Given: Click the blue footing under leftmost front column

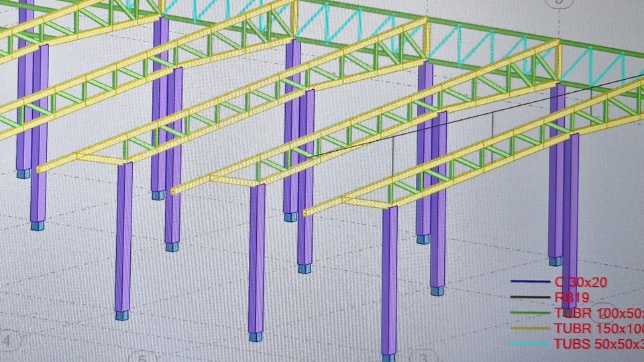Looking at the screenshot, I should [x=121, y=315].
